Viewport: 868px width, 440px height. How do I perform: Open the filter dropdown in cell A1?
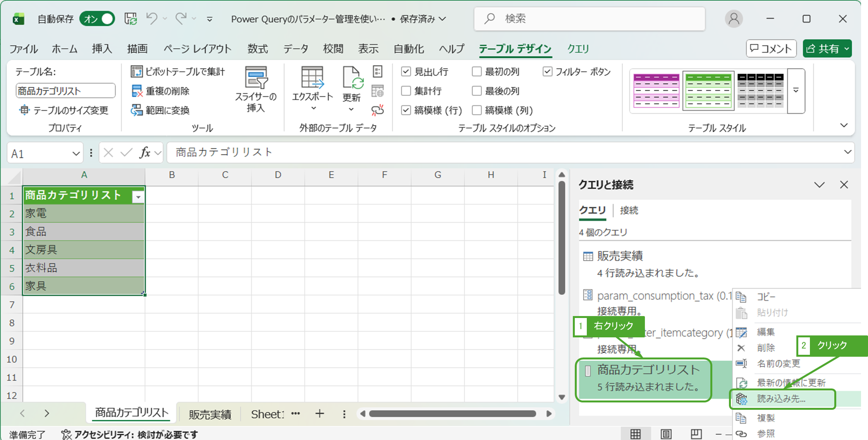[138, 197]
